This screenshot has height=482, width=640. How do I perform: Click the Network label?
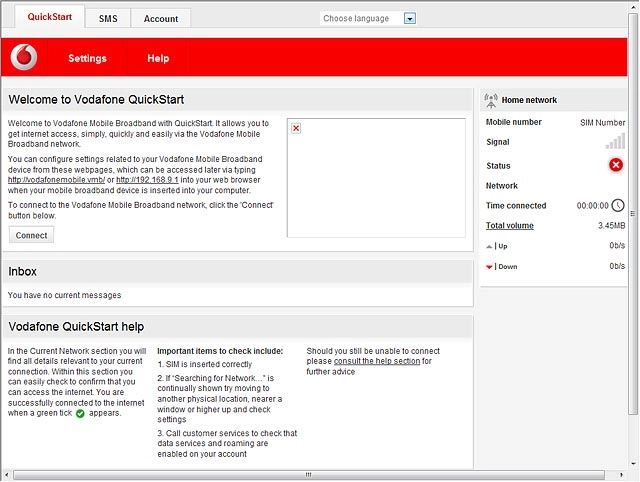pyautogui.click(x=502, y=186)
